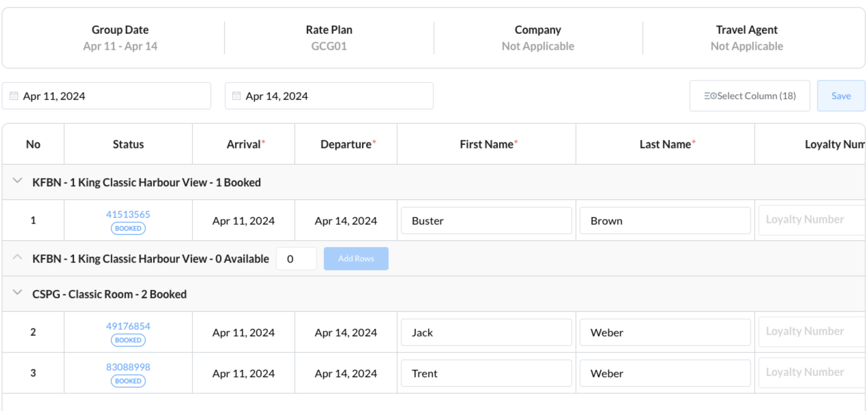Click the Add Rows button
The height and width of the screenshot is (411, 868).
click(356, 259)
